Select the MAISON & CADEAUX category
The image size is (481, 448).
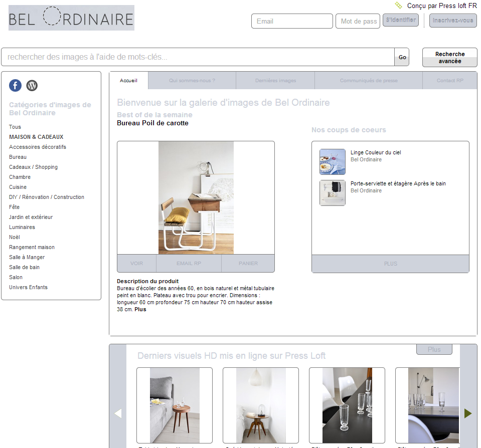pyautogui.click(x=36, y=137)
